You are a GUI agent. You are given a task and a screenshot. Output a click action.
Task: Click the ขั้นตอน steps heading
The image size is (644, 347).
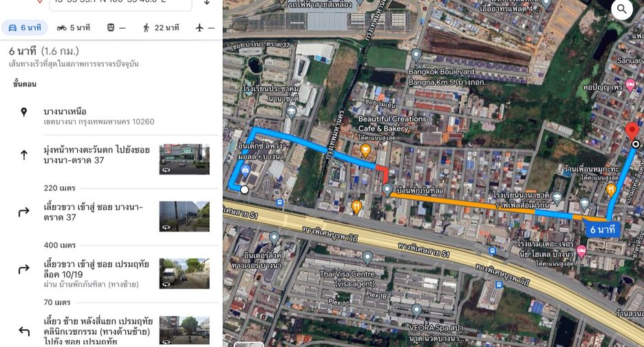[25, 84]
